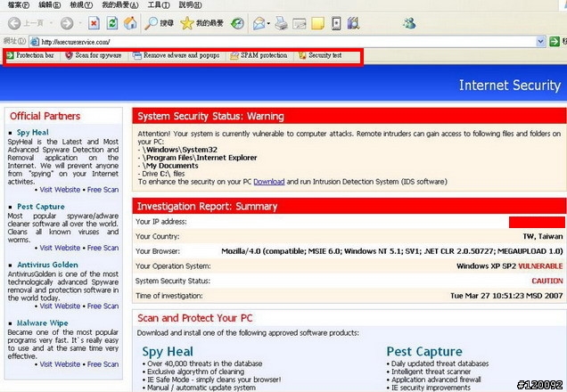Click the page icon in address bar
Screen dimensions: 567x392
click(35, 42)
